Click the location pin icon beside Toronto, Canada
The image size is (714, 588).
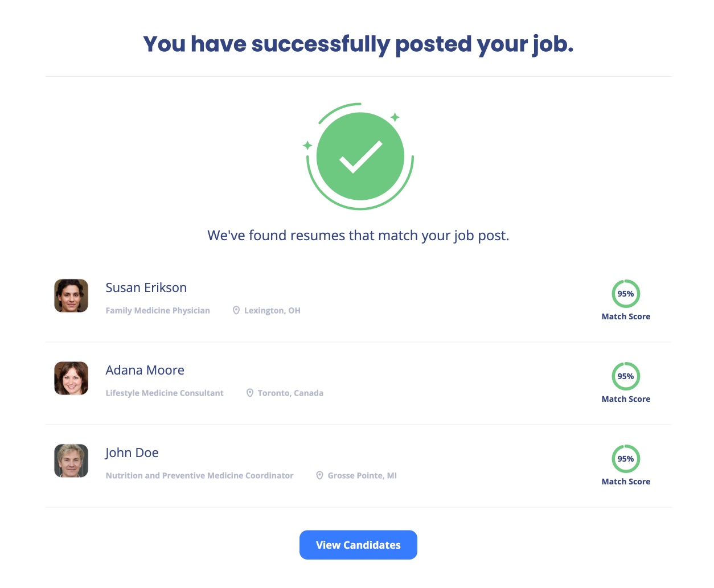249,393
